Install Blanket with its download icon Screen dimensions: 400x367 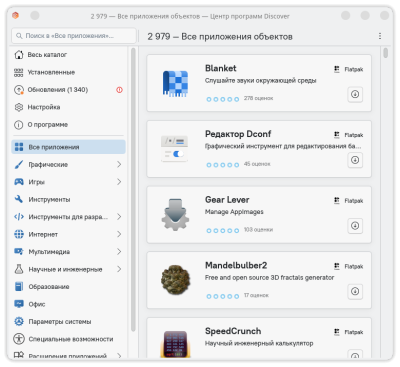point(355,94)
